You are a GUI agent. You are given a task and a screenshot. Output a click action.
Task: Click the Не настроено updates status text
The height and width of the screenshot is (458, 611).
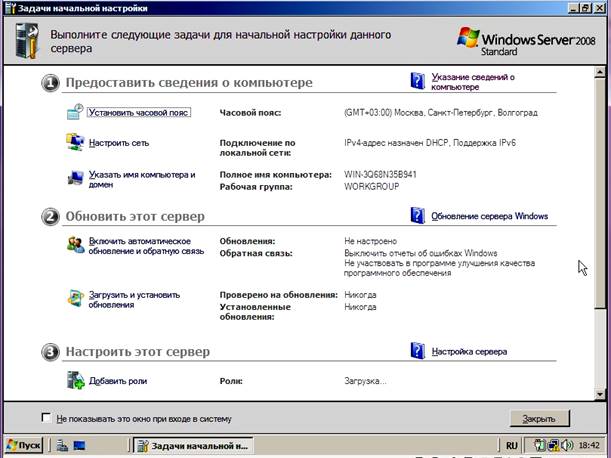(370, 241)
